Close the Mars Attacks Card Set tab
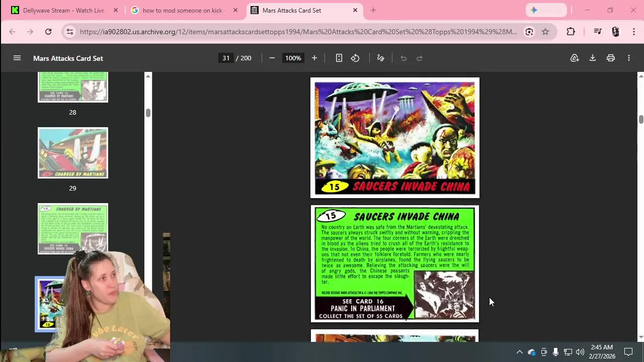Viewport: 644px width, 362px height. (355, 10)
